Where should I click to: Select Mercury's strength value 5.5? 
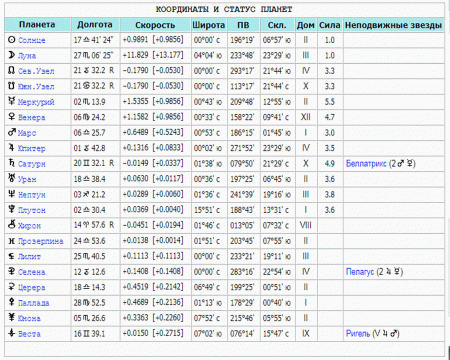click(x=330, y=102)
